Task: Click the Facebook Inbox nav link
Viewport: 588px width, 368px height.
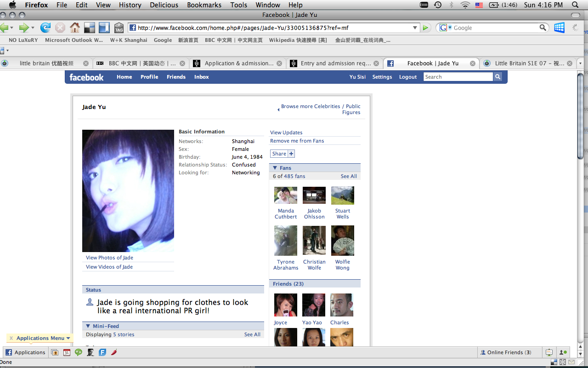Action: coord(201,77)
